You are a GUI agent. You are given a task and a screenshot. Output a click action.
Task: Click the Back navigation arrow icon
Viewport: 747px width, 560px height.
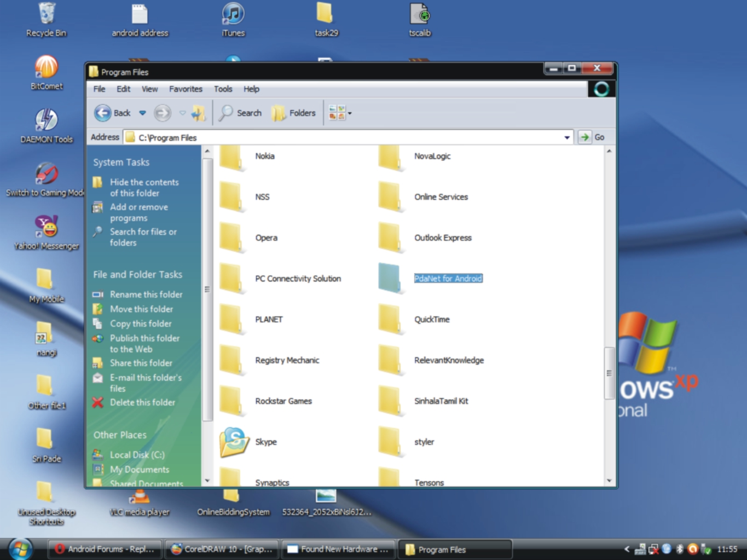pos(103,113)
